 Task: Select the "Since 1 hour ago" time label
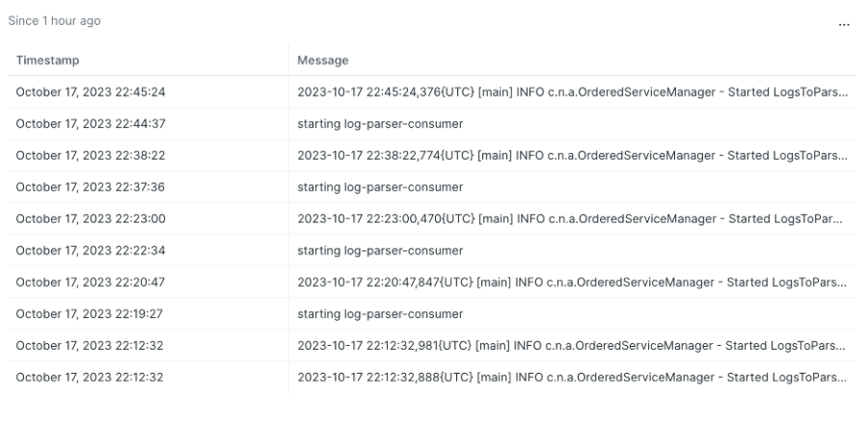pyautogui.click(x=54, y=21)
